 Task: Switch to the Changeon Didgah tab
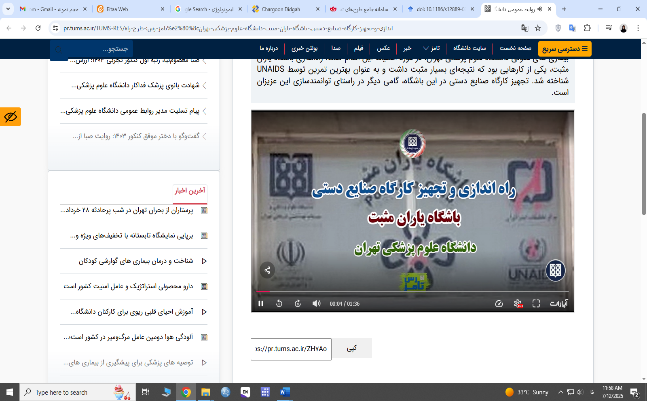pos(286,9)
